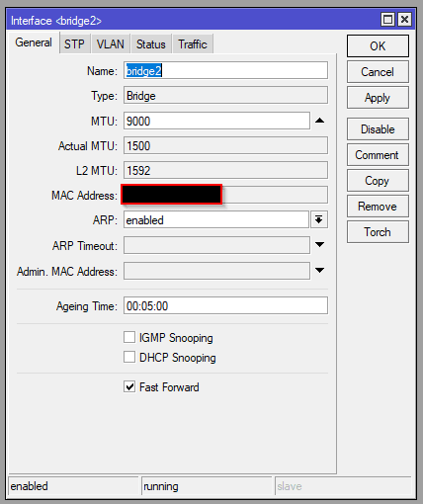Open the Status tab
The height and width of the screenshot is (504, 423).
click(x=151, y=43)
